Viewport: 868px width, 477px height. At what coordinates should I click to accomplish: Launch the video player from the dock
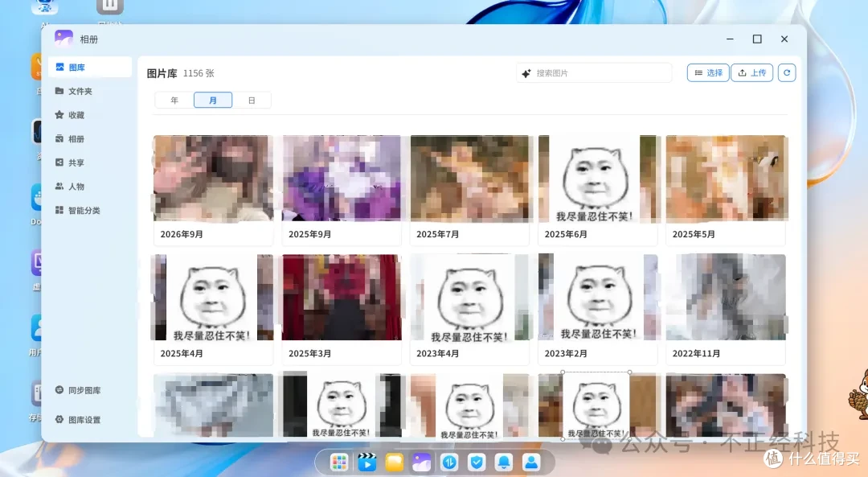coord(366,462)
